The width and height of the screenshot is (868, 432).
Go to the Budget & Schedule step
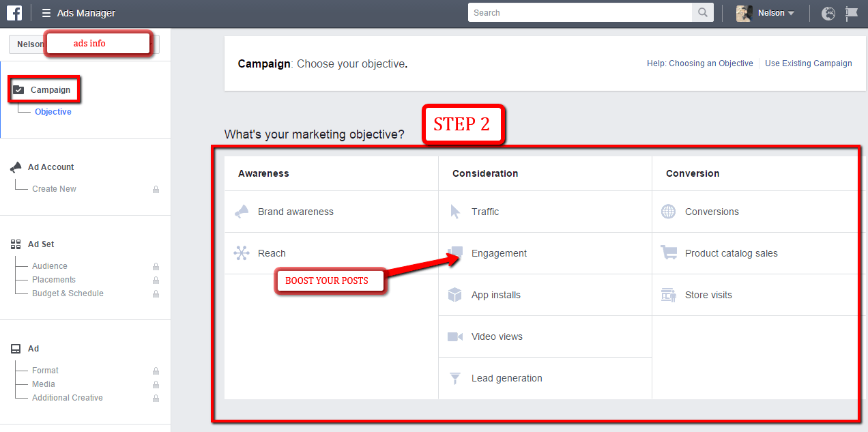coord(68,293)
